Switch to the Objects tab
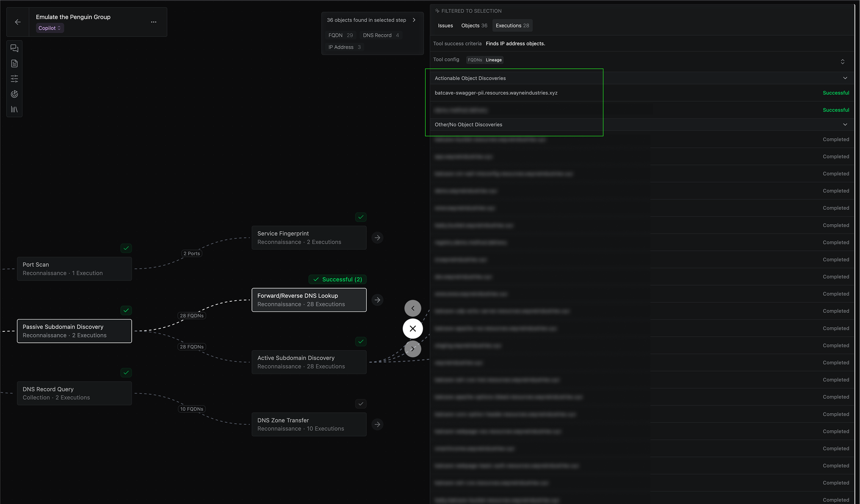The height and width of the screenshot is (504, 860). (474, 25)
